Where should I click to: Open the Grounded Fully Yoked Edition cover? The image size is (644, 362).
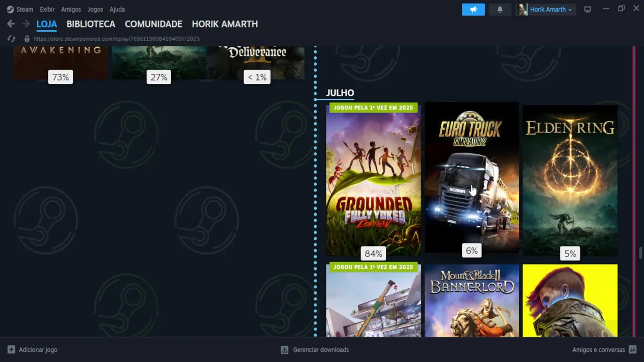pyautogui.click(x=373, y=179)
